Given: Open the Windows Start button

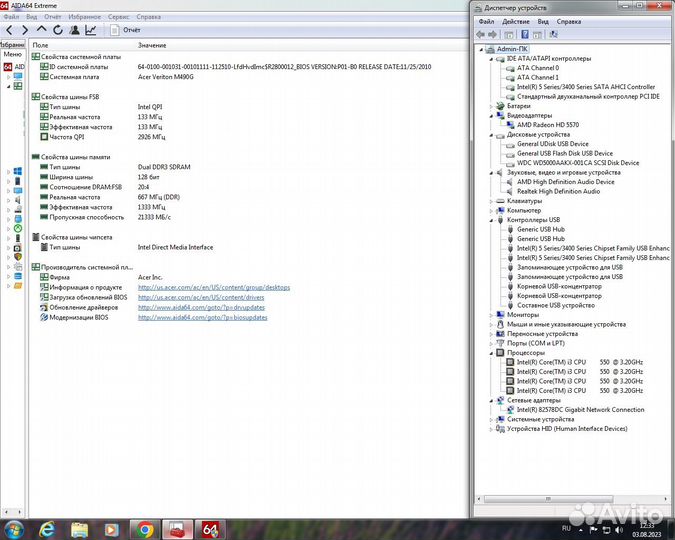Looking at the screenshot, I should pyautogui.click(x=13, y=530).
